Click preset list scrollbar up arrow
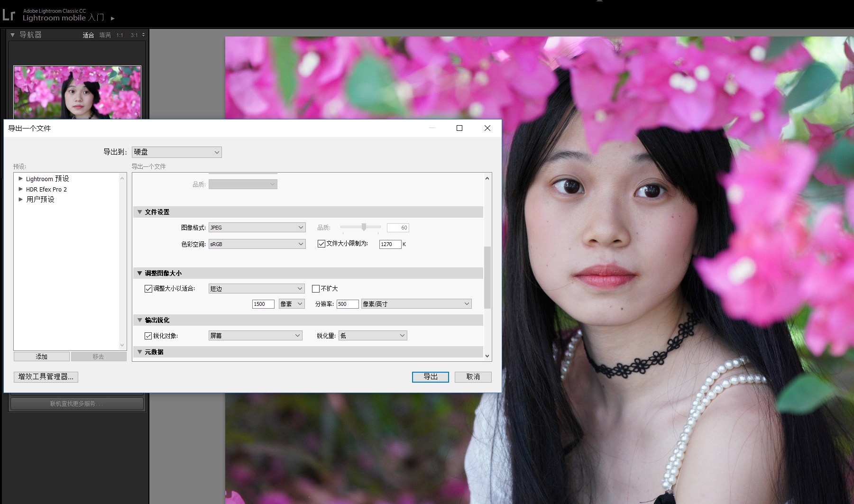This screenshot has height=504, width=854. 122,178
